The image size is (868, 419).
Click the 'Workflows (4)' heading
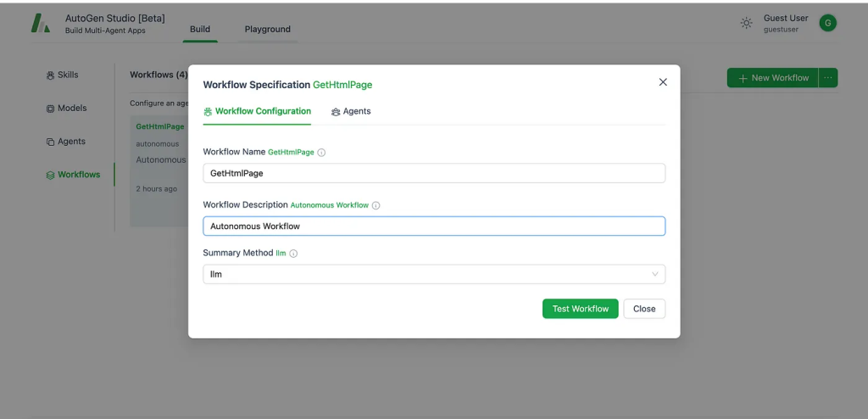(159, 75)
